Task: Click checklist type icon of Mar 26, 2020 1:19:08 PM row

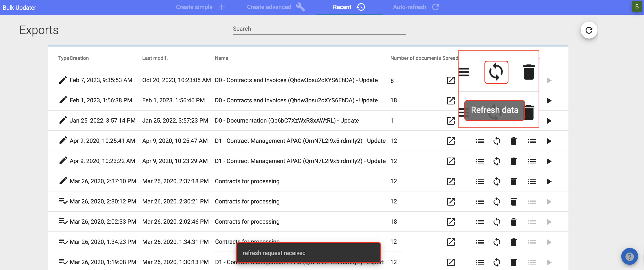Action: tap(63, 262)
